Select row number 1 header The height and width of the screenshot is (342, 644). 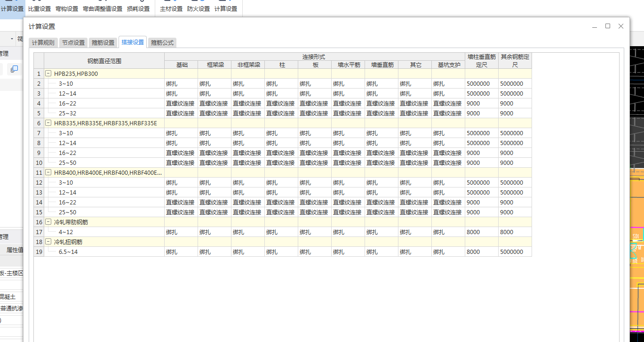(x=39, y=74)
